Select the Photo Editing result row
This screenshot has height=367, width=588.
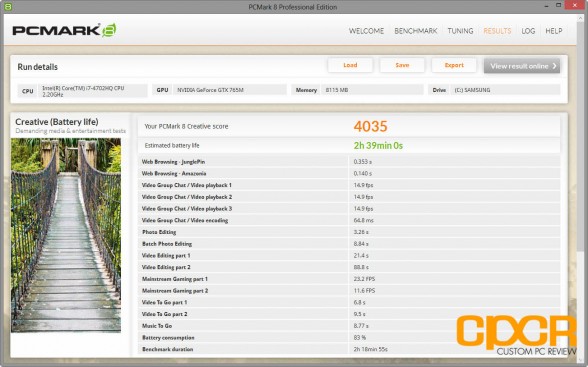pyautogui.click(x=349, y=232)
